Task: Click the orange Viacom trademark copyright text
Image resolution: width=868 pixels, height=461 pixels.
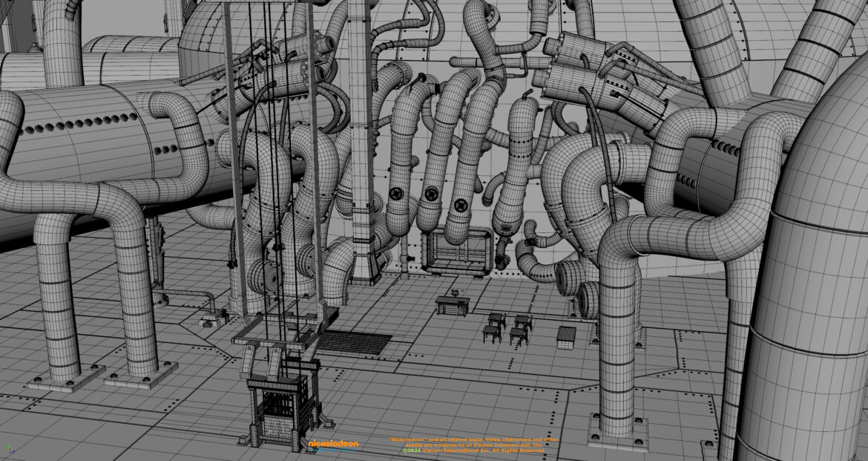Action: coord(473,445)
